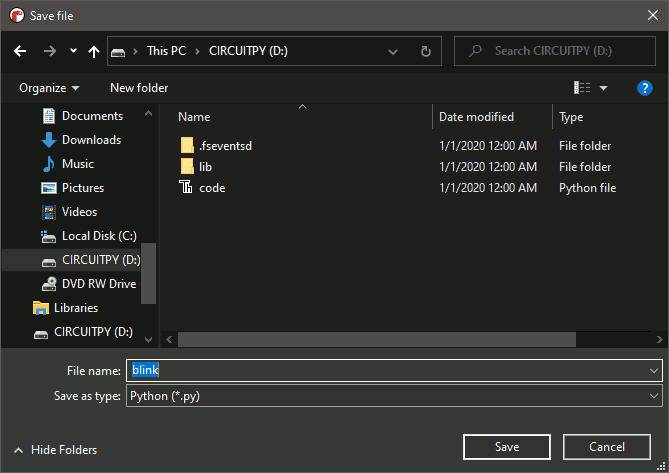Close the Save file dialog

click(652, 15)
